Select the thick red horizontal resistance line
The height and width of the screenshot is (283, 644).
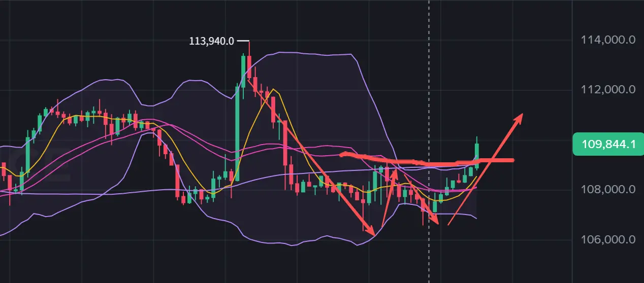[427, 161]
